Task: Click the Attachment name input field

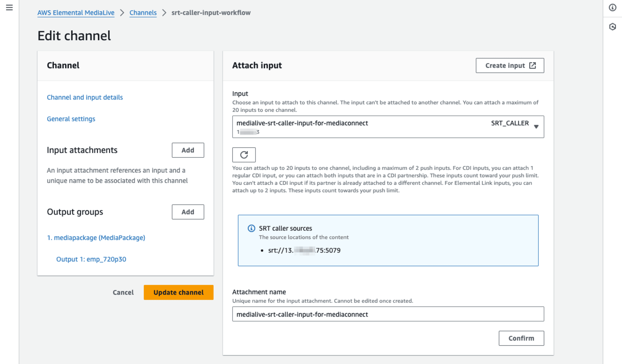Action: [388, 314]
